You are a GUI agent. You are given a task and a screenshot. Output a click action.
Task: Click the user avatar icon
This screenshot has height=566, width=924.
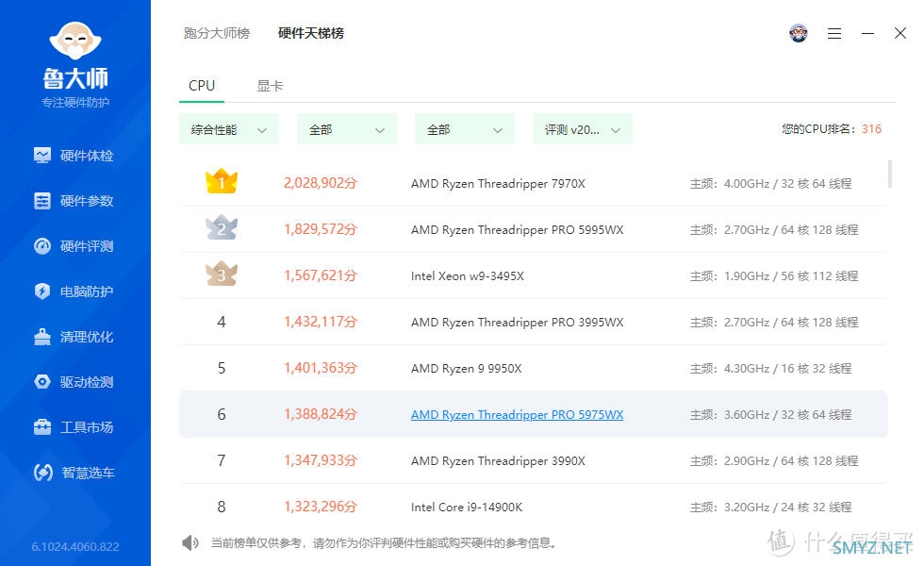[x=799, y=33]
